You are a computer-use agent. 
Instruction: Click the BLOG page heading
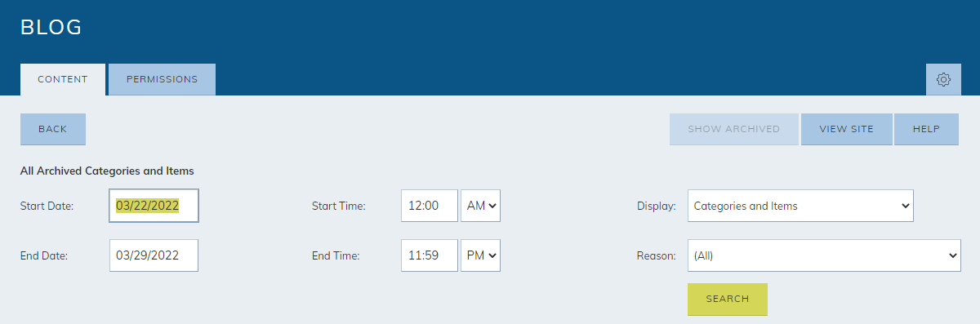click(51, 27)
